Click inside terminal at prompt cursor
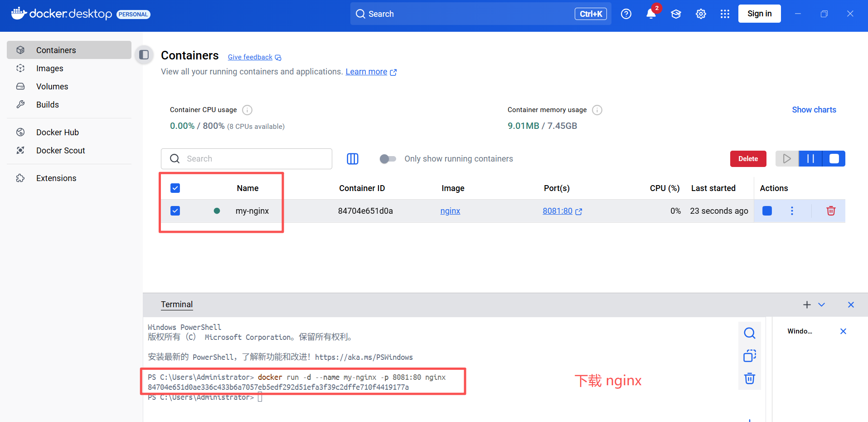The image size is (868, 422). (260, 397)
